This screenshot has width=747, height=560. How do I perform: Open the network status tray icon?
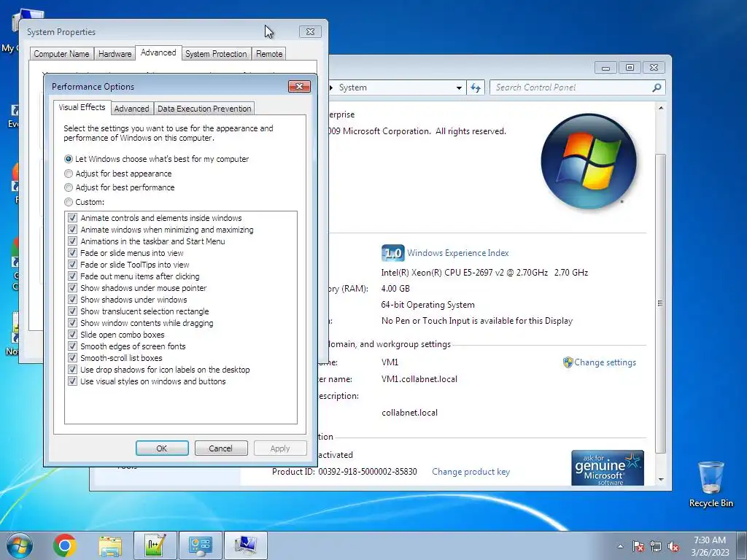pos(656,546)
